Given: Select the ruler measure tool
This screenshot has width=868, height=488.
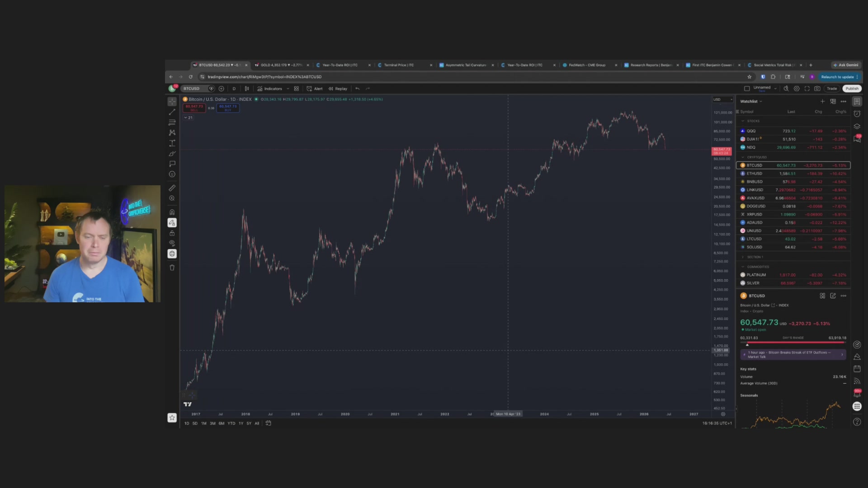Looking at the screenshot, I should 172,188.
